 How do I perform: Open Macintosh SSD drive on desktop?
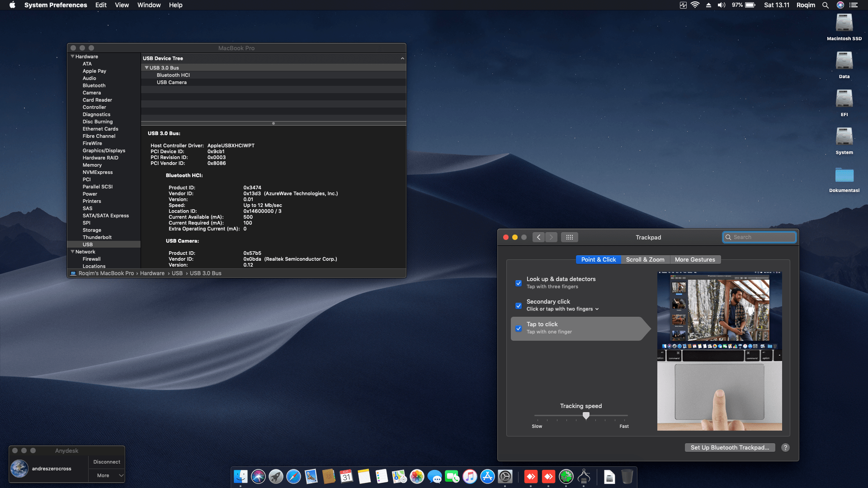point(844,27)
